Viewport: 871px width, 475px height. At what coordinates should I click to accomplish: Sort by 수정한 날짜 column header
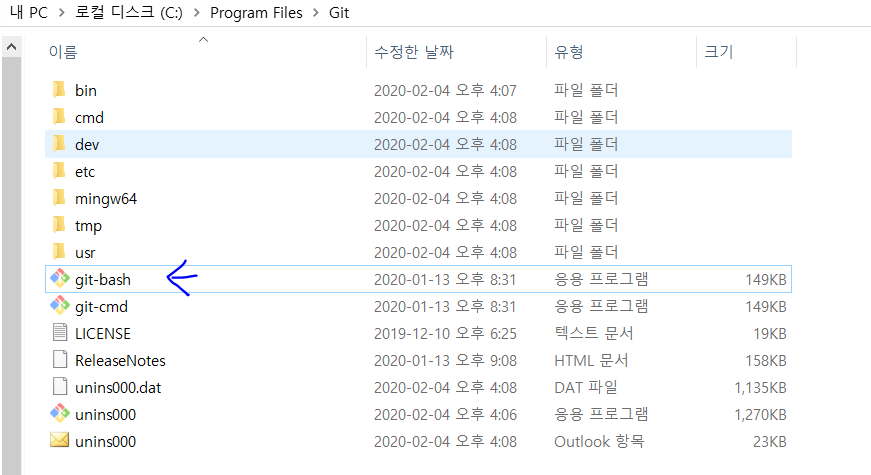[x=414, y=52]
